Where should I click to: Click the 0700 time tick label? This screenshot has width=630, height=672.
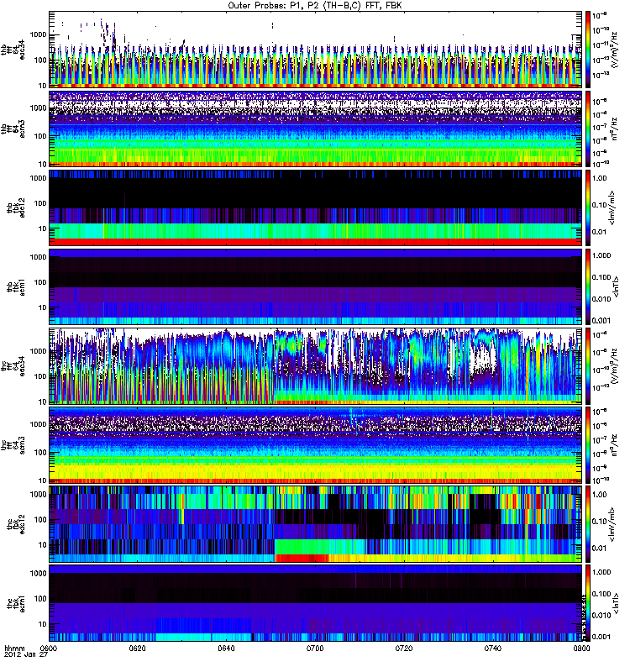coord(315,648)
